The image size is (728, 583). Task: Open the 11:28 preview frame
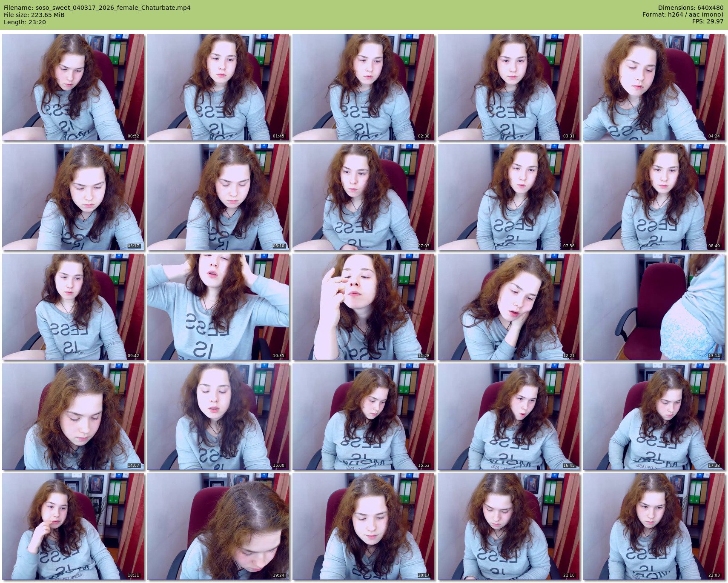pos(364,307)
